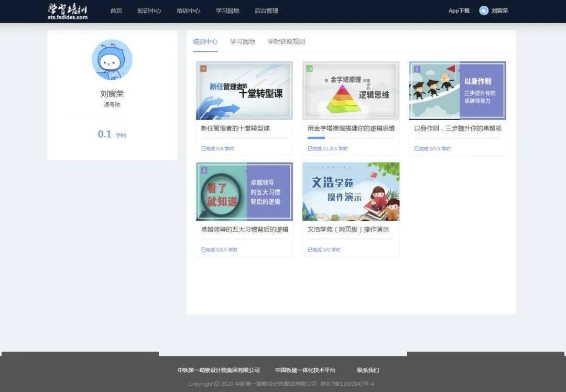Select the 培训中心 tab in content panel
Image resolution: width=566 pixels, height=392 pixels.
tap(205, 41)
